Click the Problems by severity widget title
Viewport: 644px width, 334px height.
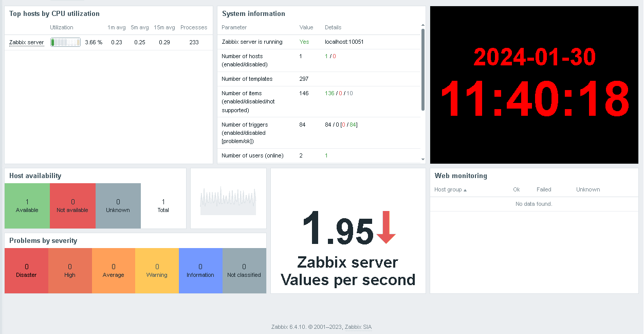click(43, 240)
